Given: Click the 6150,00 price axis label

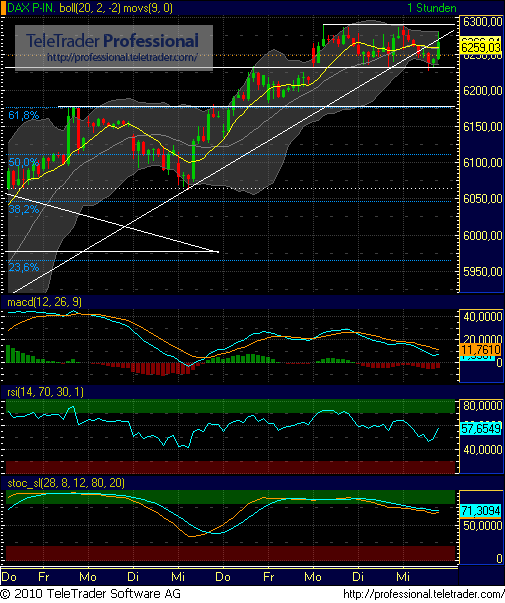Looking at the screenshot, I should coord(482,127).
